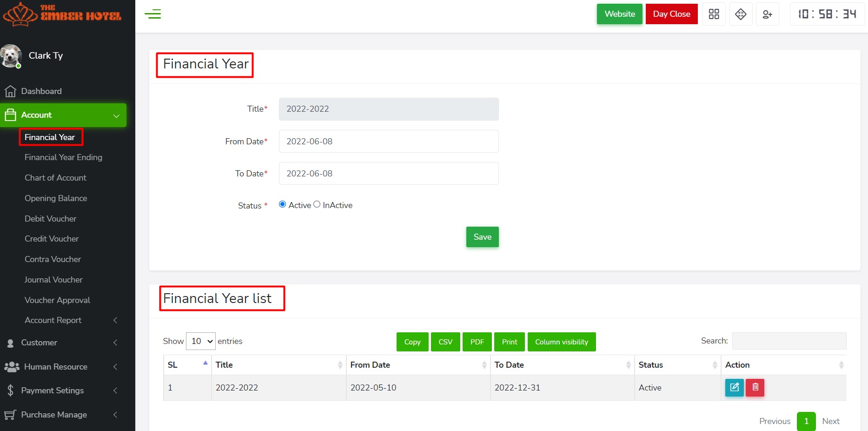Click the Search input field

coord(789,341)
